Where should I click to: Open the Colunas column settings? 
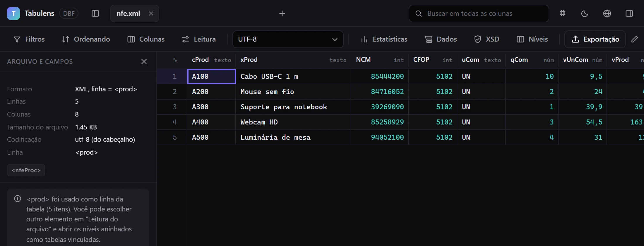146,39
